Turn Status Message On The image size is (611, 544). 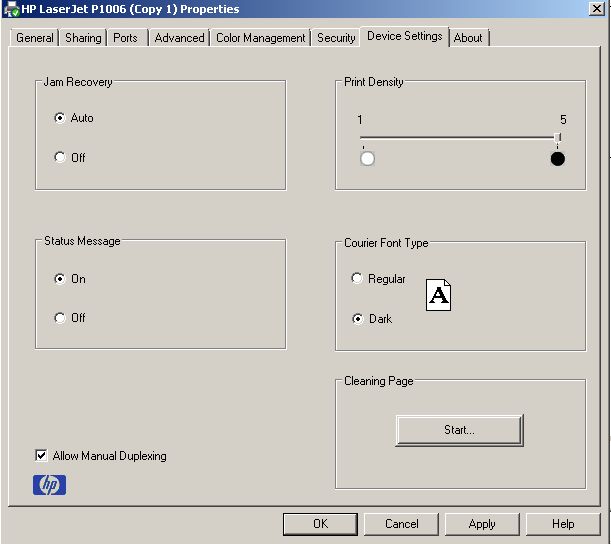tap(60, 279)
